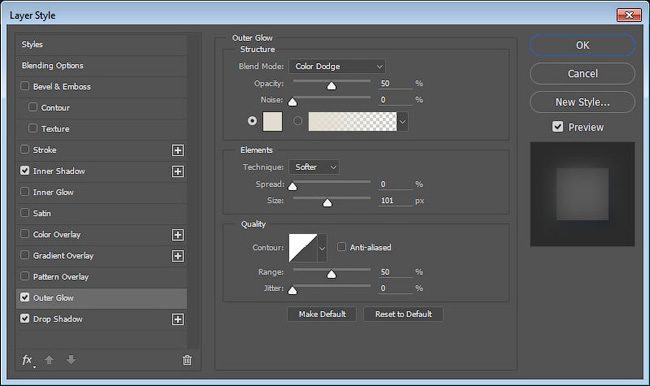Open the fx effects menu icon
The width and height of the screenshot is (650, 386).
click(28, 360)
